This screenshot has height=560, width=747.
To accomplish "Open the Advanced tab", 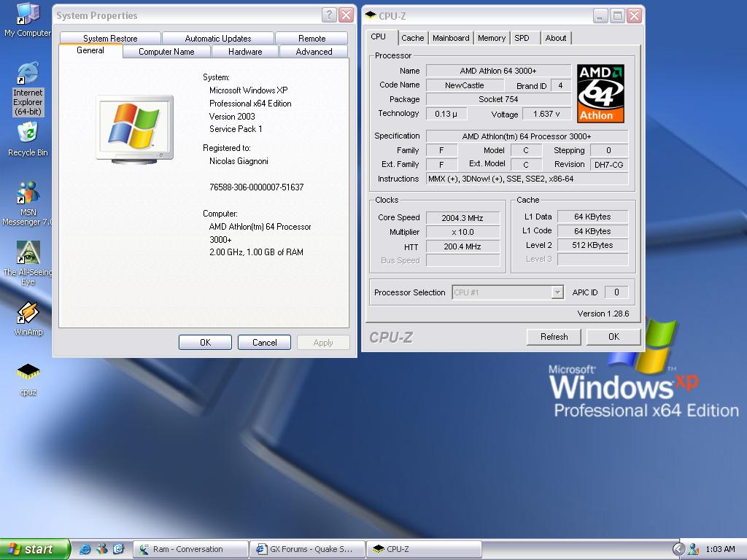I will (314, 52).
